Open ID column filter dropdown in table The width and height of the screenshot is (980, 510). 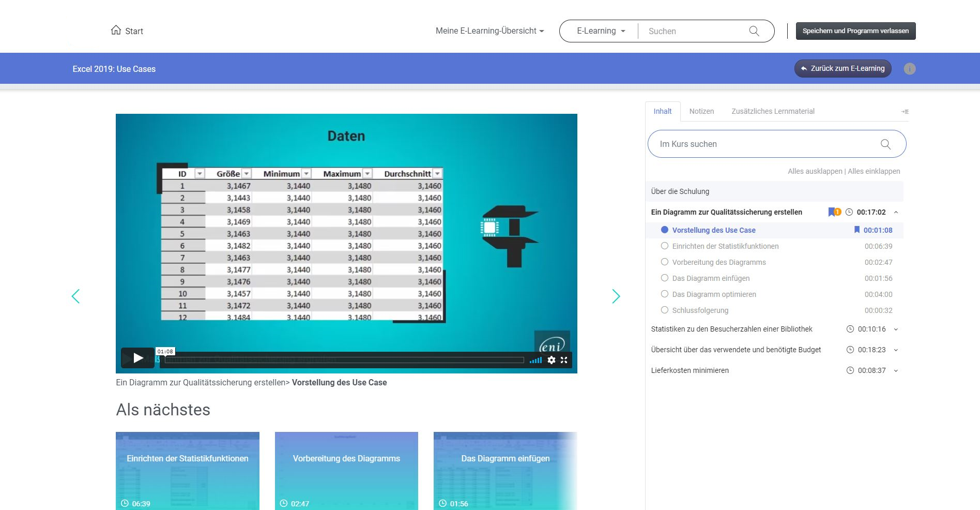coord(200,174)
